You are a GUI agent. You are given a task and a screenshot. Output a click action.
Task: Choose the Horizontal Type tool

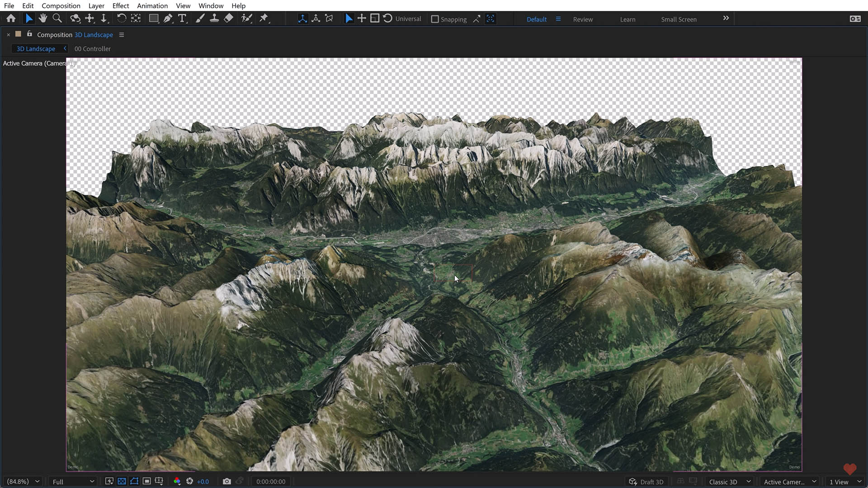(x=182, y=18)
